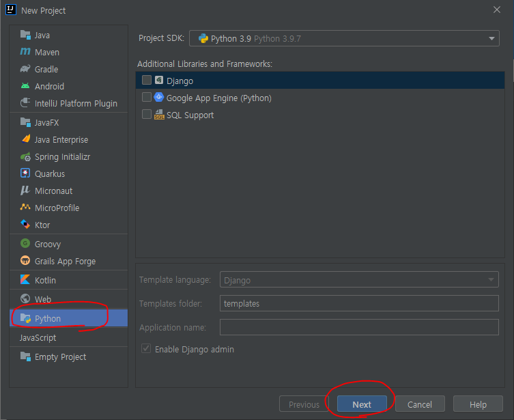Open the Project SDK dropdown arrow
Image resolution: width=514 pixels, height=420 pixels.
tap(491, 38)
